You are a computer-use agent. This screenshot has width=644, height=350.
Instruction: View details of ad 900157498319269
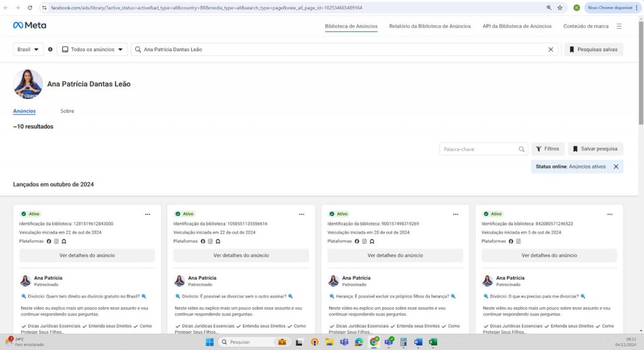(x=395, y=256)
